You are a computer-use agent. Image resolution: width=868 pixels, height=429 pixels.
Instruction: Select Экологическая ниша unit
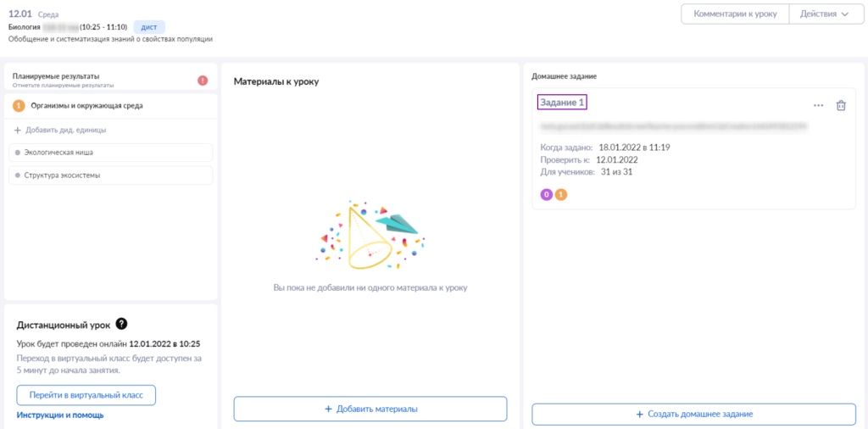111,153
